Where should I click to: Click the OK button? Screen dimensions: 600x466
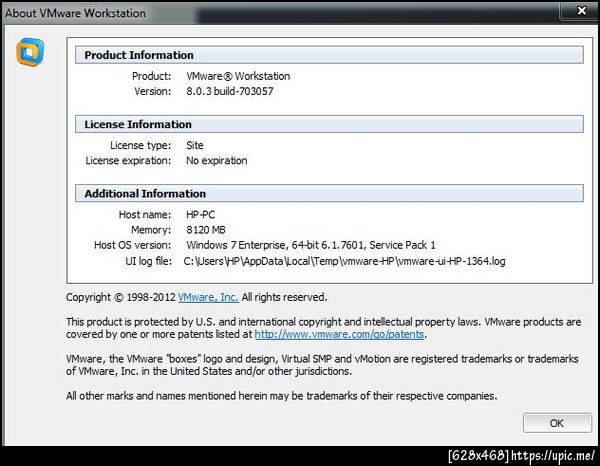click(557, 423)
